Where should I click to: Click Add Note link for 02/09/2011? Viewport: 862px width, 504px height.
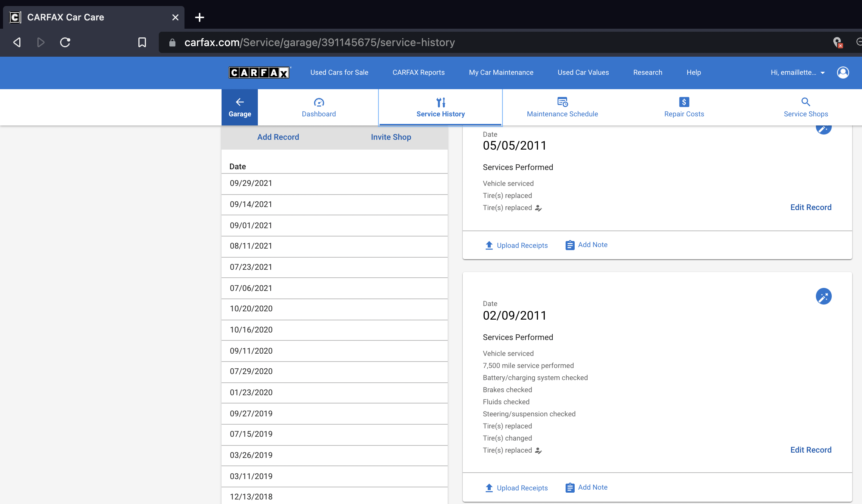click(x=592, y=487)
